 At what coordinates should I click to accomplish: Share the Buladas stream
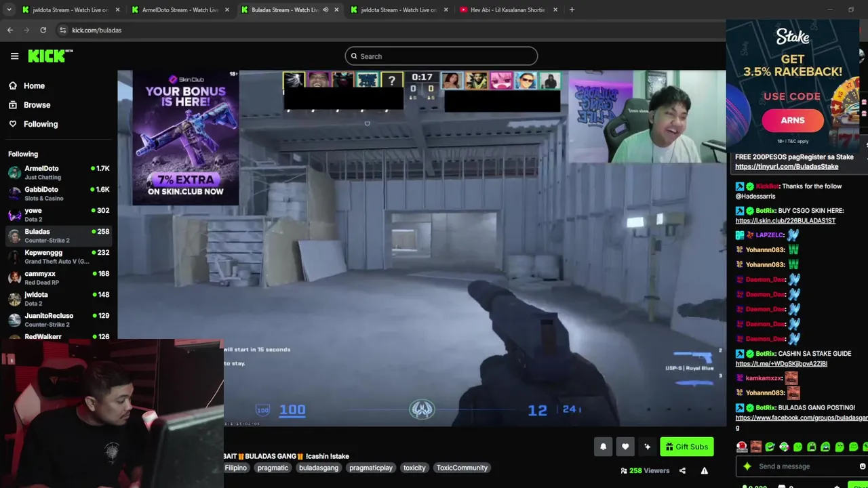point(682,470)
